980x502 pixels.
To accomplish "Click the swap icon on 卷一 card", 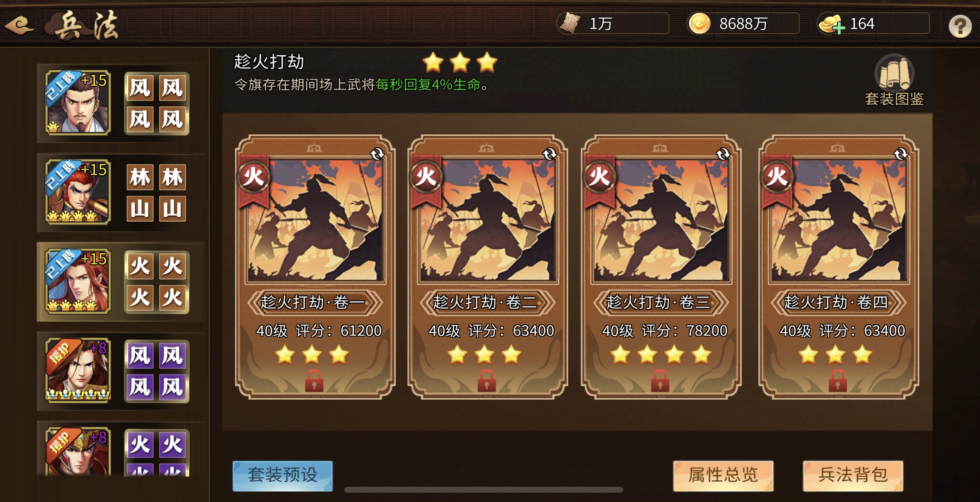I will [377, 154].
